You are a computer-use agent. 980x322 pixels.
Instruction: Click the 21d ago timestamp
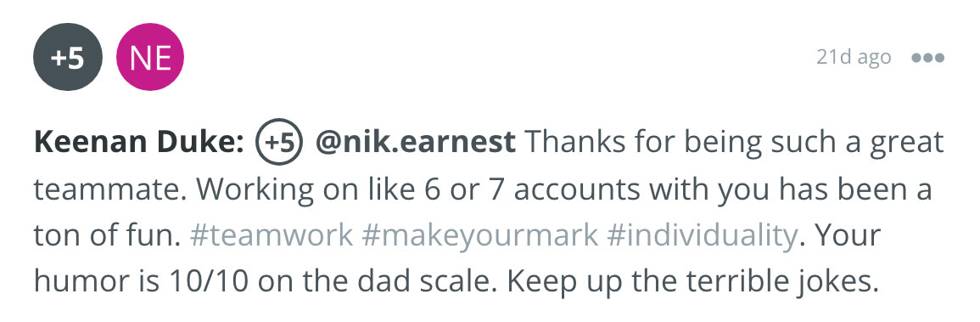tap(854, 57)
